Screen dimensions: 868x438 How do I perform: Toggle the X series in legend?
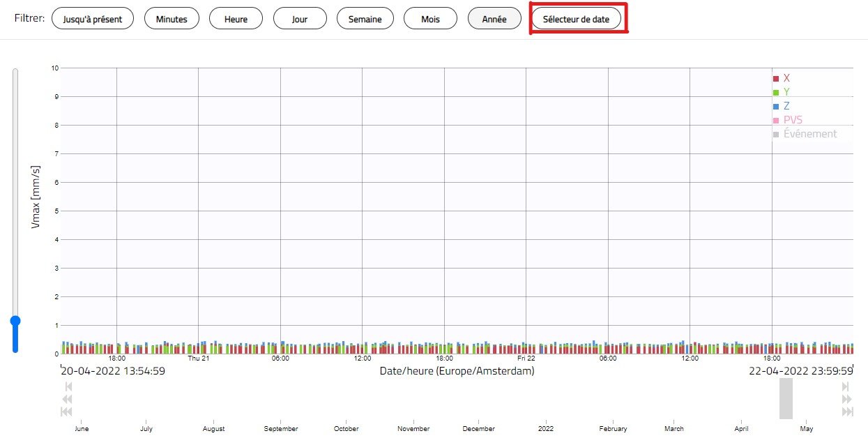(x=782, y=78)
